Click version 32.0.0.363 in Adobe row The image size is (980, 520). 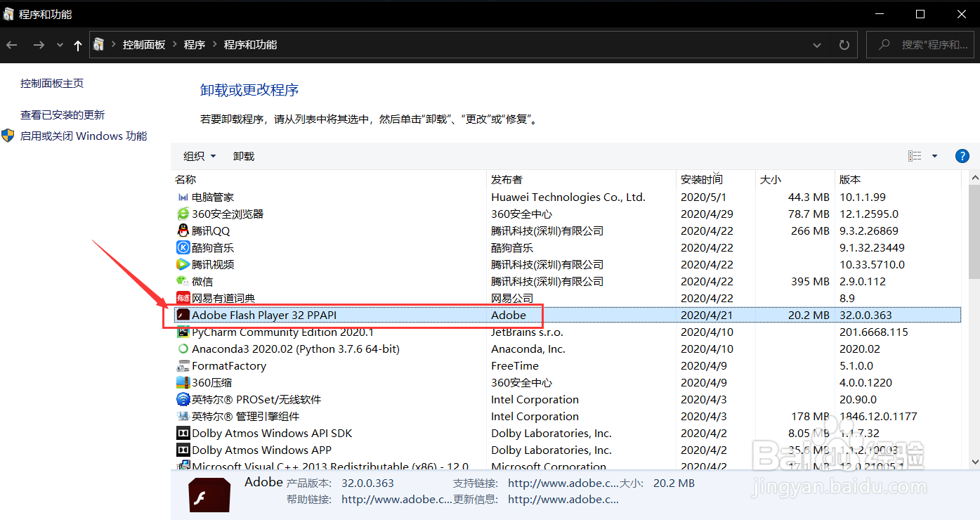(865, 316)
